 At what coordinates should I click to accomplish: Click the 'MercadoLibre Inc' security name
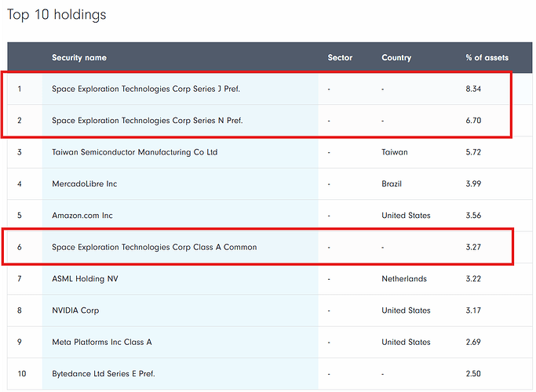(85, 183)
